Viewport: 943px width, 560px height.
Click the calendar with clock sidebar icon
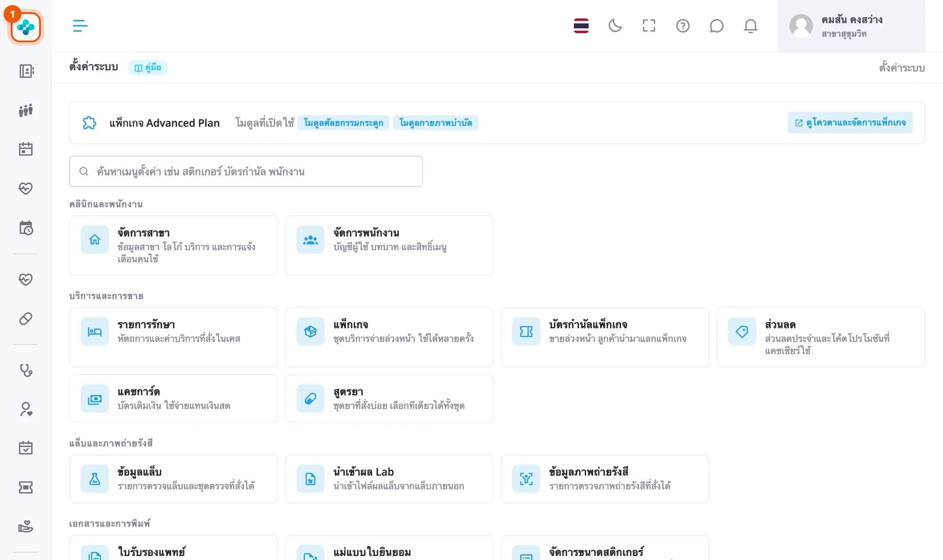point(26,228)
